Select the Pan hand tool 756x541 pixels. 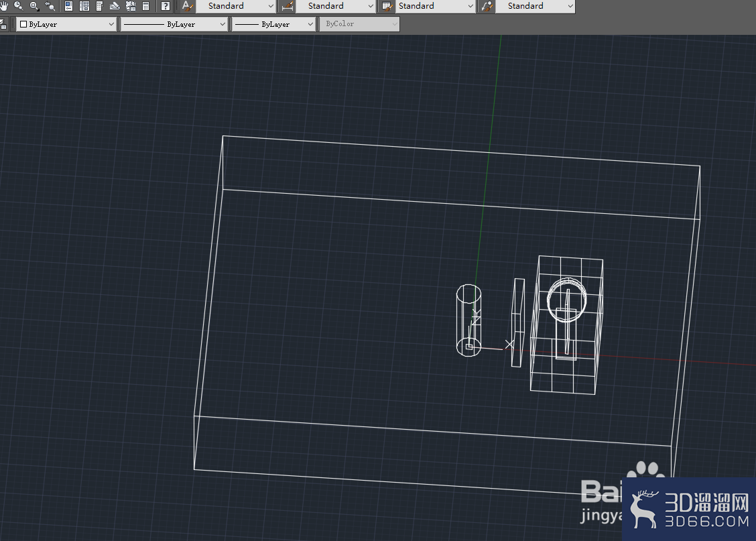[x=4, y=6]
